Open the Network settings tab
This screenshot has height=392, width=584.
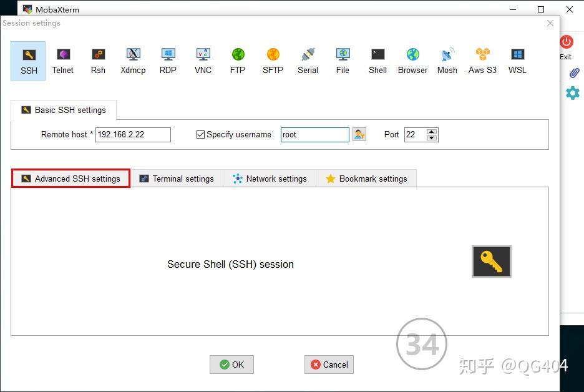pos(270,179)
